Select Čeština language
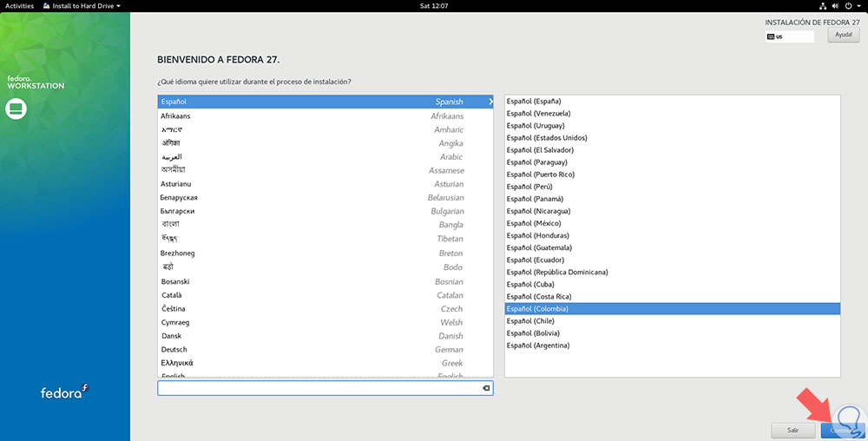The height and width of the screenshot is (441, 868). (x=325, y=309)
